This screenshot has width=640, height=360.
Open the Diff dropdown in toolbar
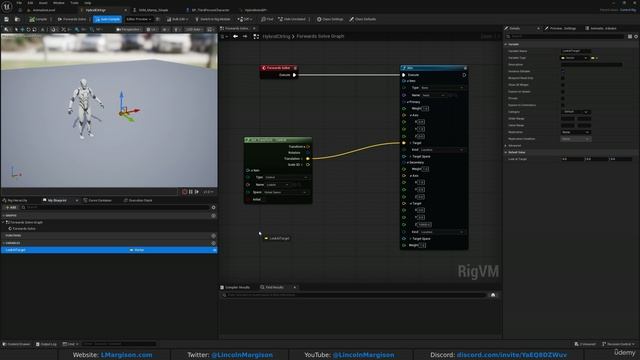pyautogui.click(x=245, y=19)
